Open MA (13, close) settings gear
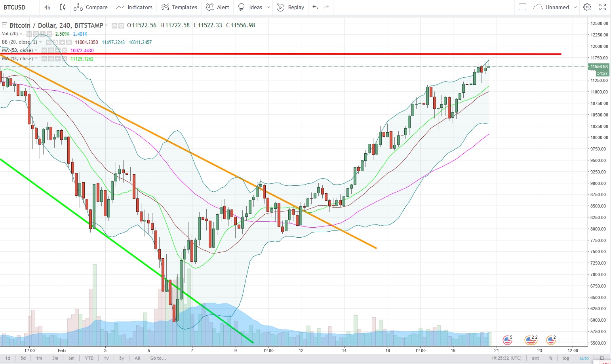 click(51, 59)
